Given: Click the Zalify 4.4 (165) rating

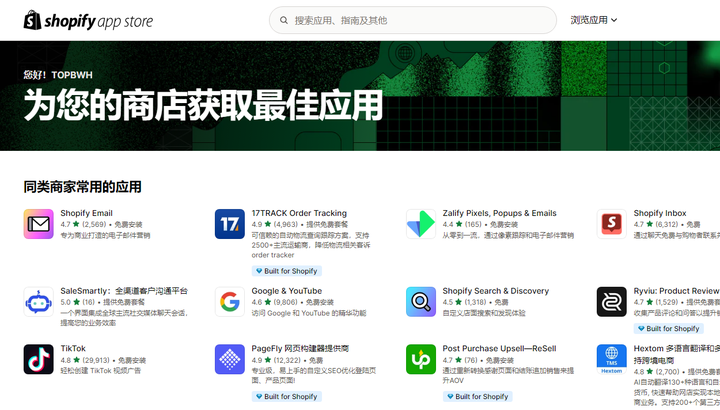Looking at the screenshot, I should (x=462, y=225).
